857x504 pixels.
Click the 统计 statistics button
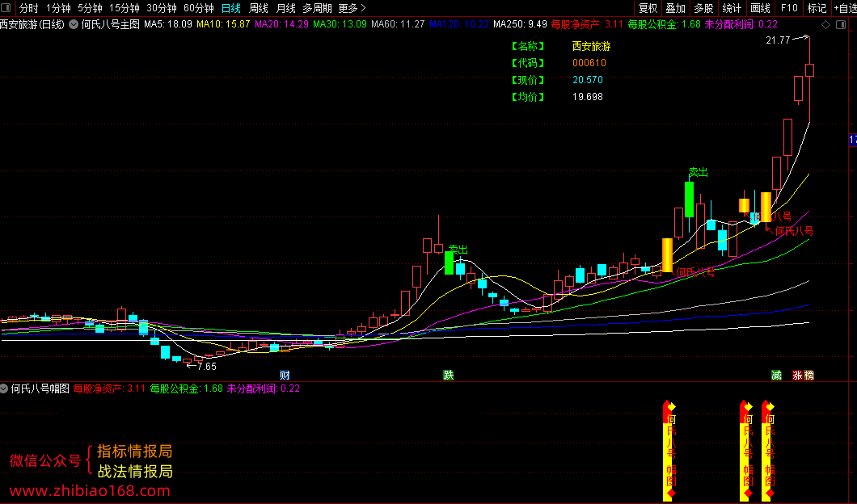coord(732,8)
